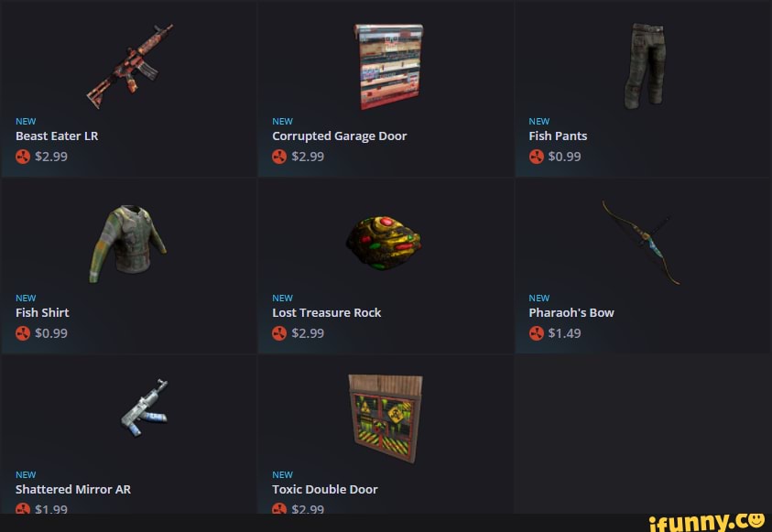This screenshot has width=772, height=532.
Task: Click the Rust icon by Corrupted Garage Door price
Action: 279,157
